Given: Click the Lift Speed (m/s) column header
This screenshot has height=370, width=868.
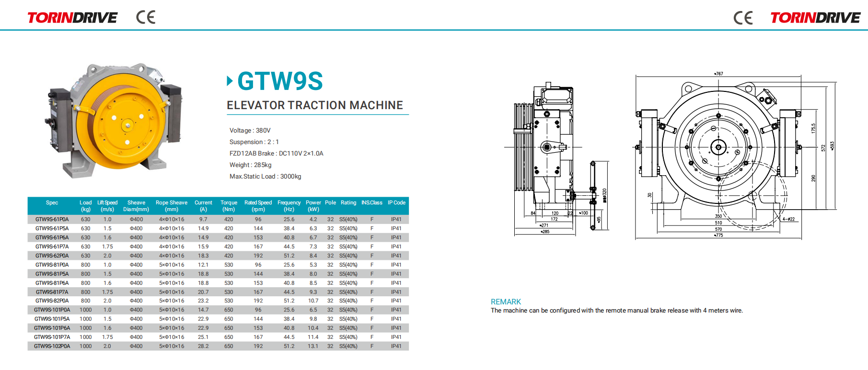Looking at the screenshot, I should 107,206.
